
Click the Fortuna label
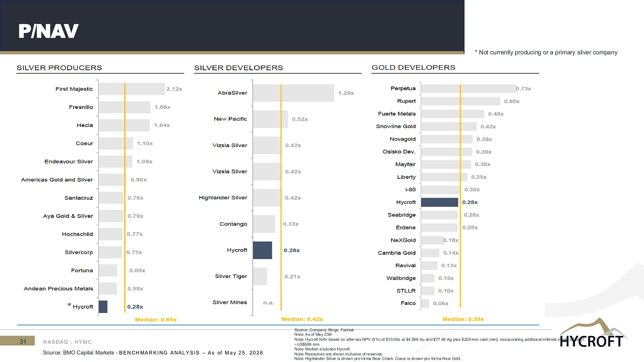tap(82, 270)
